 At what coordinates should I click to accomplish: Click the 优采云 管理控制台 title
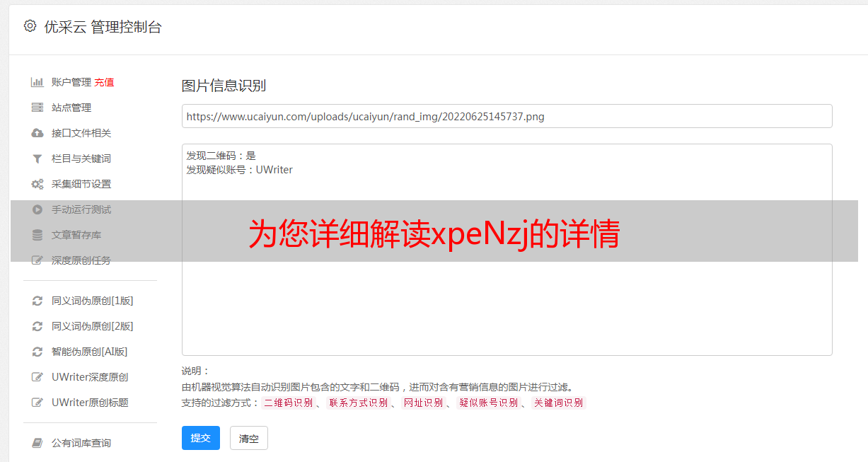click(103, 27)
